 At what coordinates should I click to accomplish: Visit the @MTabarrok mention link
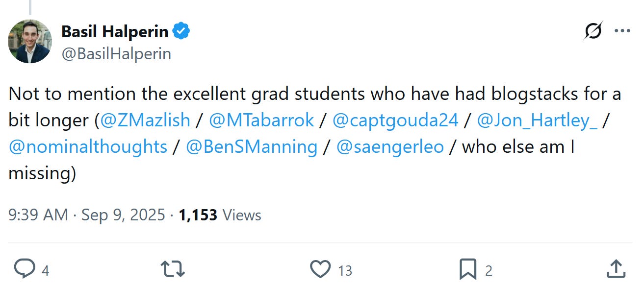click(261, 120)
